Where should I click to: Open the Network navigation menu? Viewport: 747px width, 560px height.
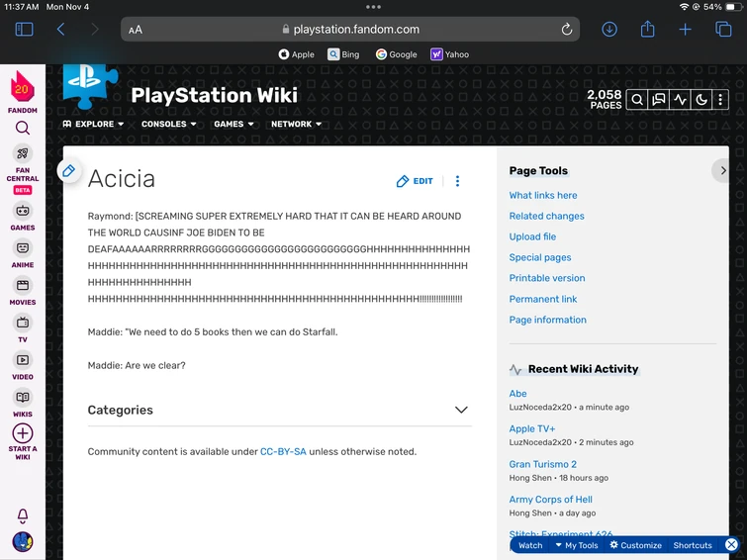click(x=297, y=125)
